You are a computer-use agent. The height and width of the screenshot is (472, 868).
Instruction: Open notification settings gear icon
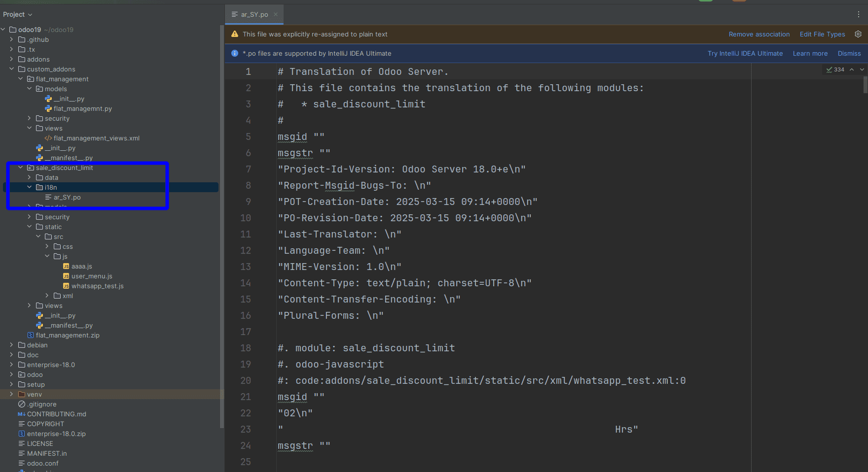[858, 34]
